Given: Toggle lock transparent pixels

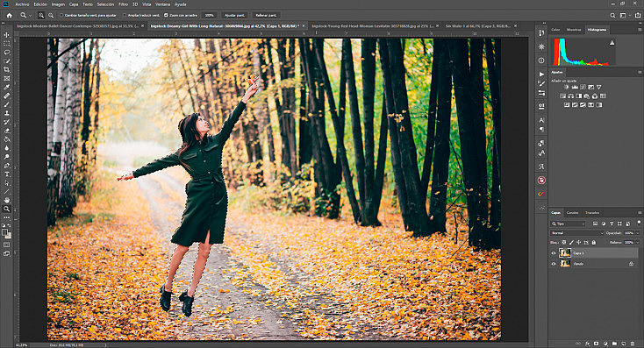Looking at the screenshot, I should (564, 243).
